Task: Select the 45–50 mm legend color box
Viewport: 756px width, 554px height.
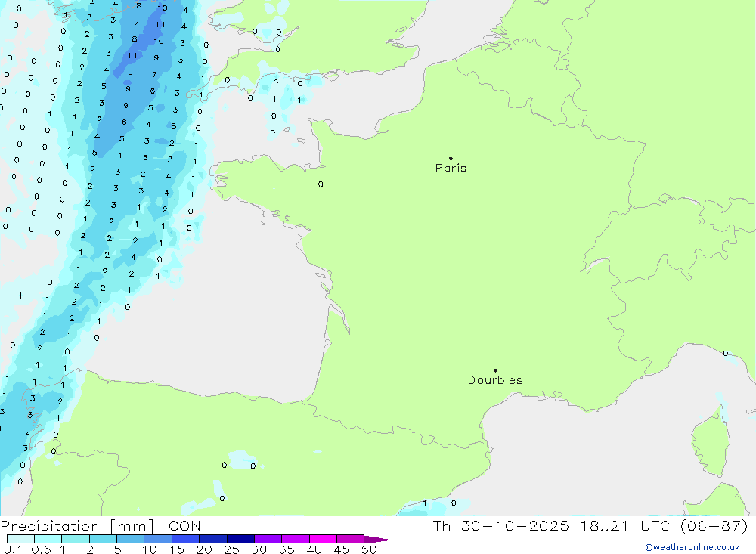Action: click(350, 539)
